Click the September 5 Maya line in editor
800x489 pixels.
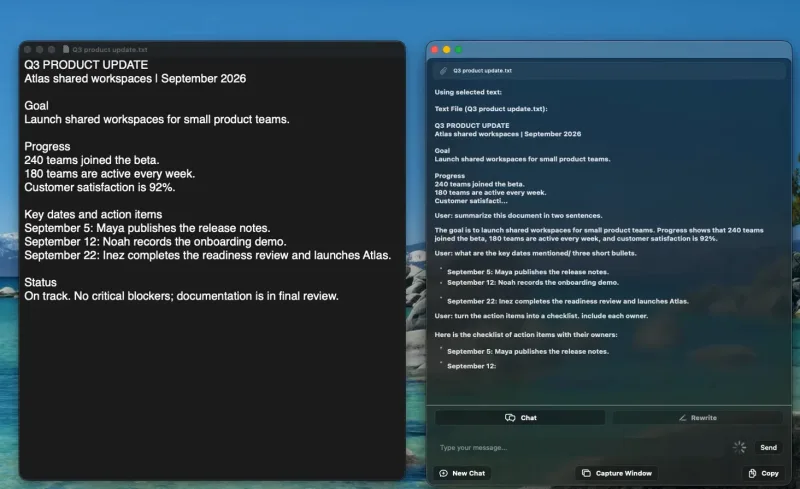click(147, 228)
